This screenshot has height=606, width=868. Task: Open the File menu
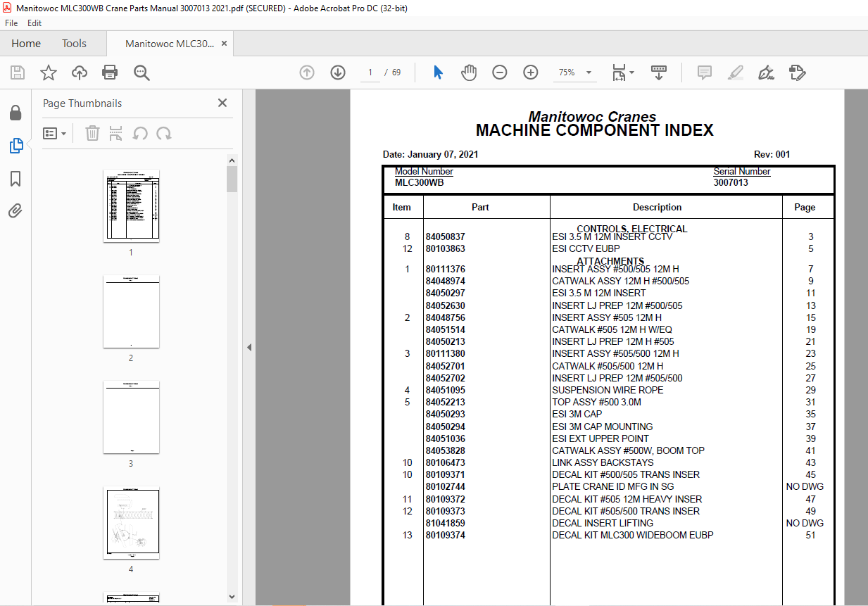pos(11,23)
